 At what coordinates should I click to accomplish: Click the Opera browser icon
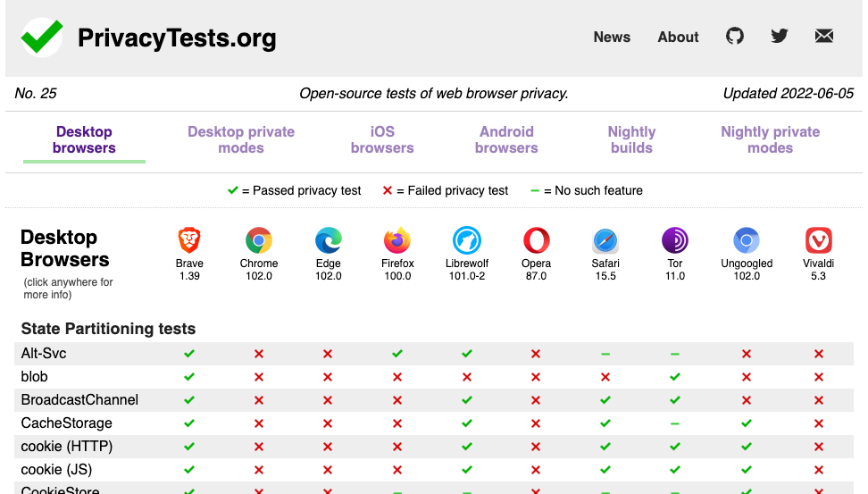point(536,240)
